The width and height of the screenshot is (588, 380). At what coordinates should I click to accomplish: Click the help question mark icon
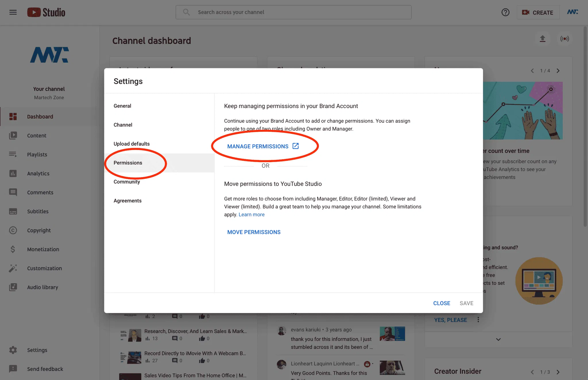505,12
